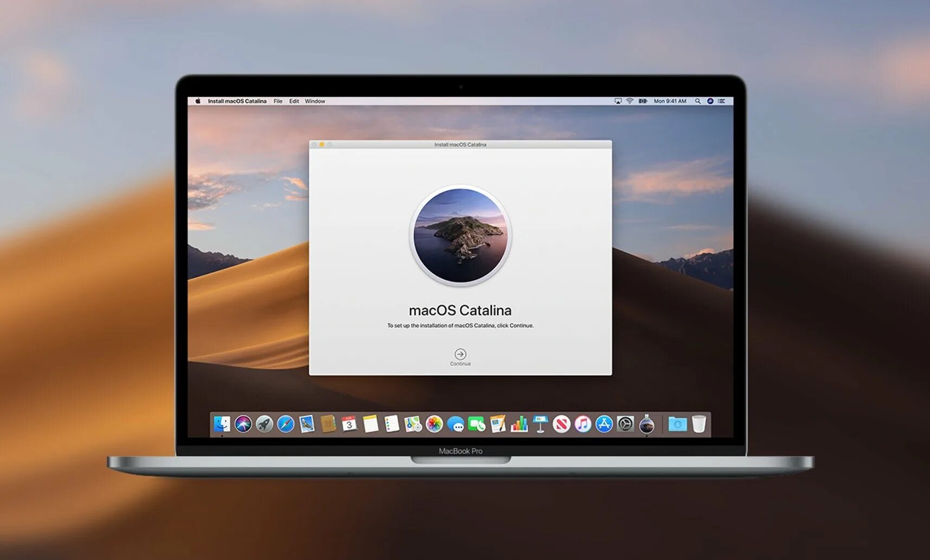Open System Preferences gear in Dock

pyautogui.click(x=625, y=424)
